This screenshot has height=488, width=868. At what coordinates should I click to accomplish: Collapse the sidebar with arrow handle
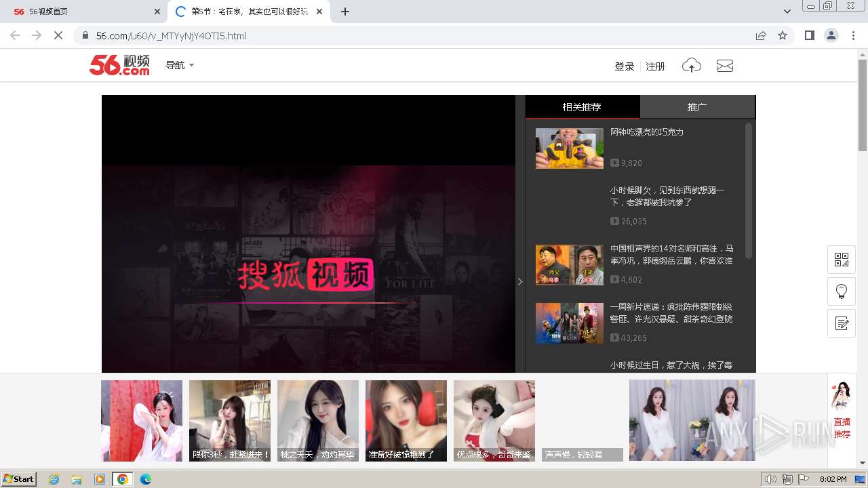point(520,281)
